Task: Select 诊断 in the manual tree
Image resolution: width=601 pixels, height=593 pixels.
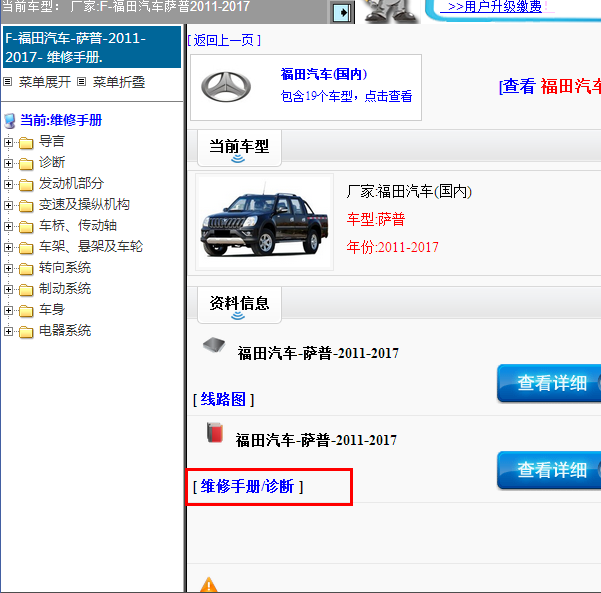Action: point(52,162)
